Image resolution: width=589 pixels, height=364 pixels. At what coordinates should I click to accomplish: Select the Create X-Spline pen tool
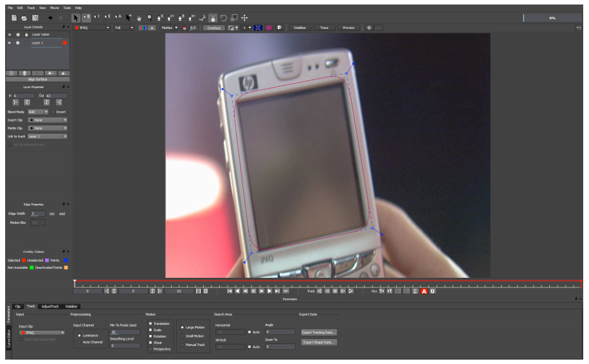[x=160, y=17]
